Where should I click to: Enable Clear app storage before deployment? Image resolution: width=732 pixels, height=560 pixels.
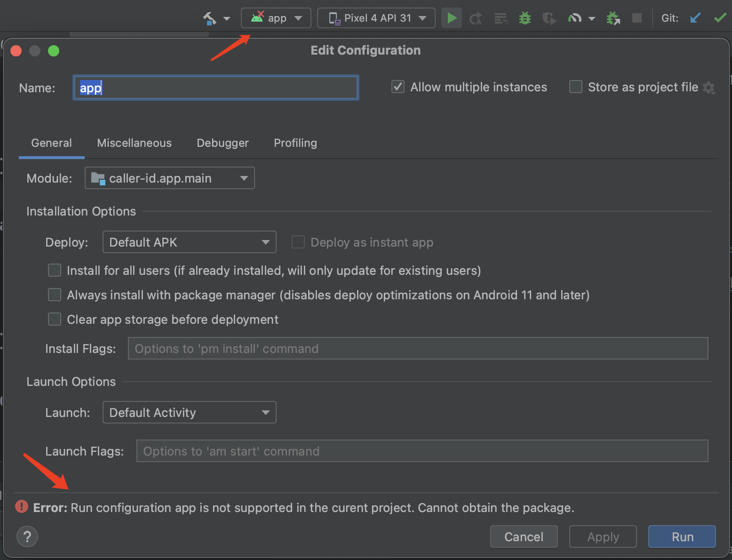tap(54, 319)
